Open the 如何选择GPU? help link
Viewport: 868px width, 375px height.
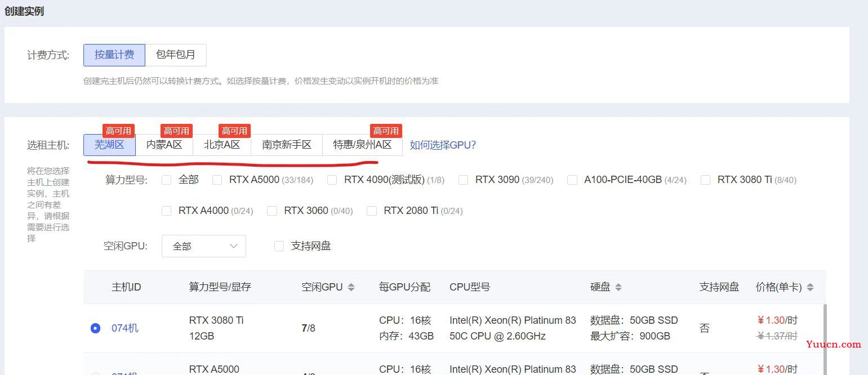pyautogui.click(x=443, y=145)
